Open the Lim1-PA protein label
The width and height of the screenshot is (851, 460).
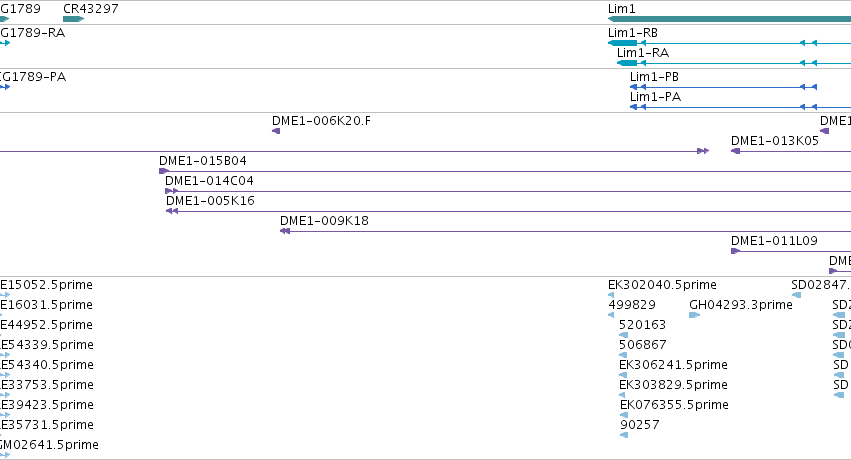coord(656,97)
